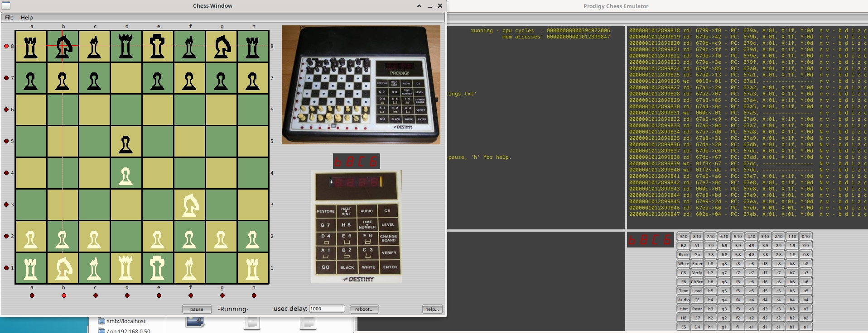The width and height of the screenshot is (868, 333).
Task: Pick the white bishop on f1
Action: [x=189, y=268]
